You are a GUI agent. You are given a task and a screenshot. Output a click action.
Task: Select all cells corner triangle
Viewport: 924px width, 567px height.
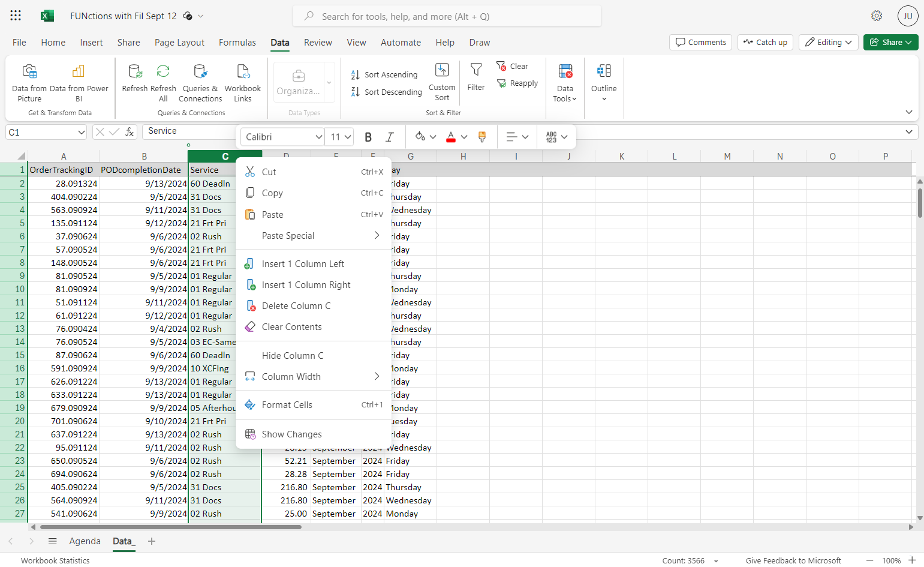click(21, 155)
